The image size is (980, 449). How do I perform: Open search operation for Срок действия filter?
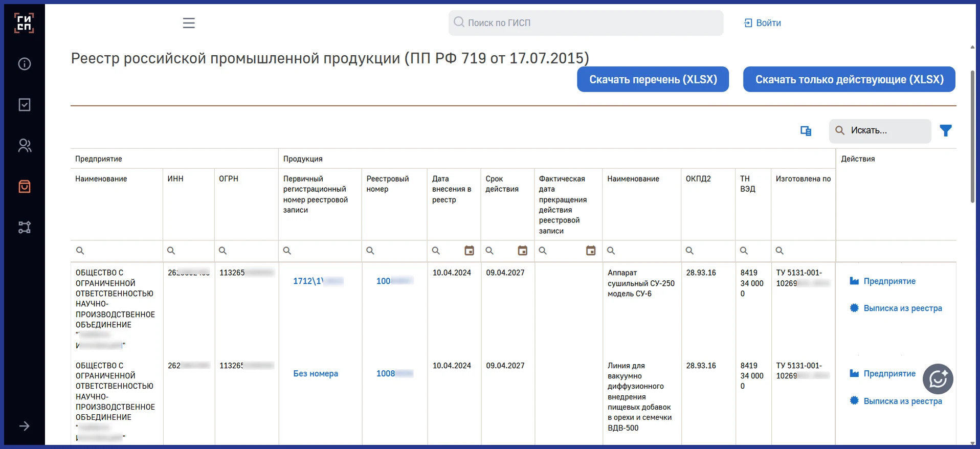pos(489,251)
